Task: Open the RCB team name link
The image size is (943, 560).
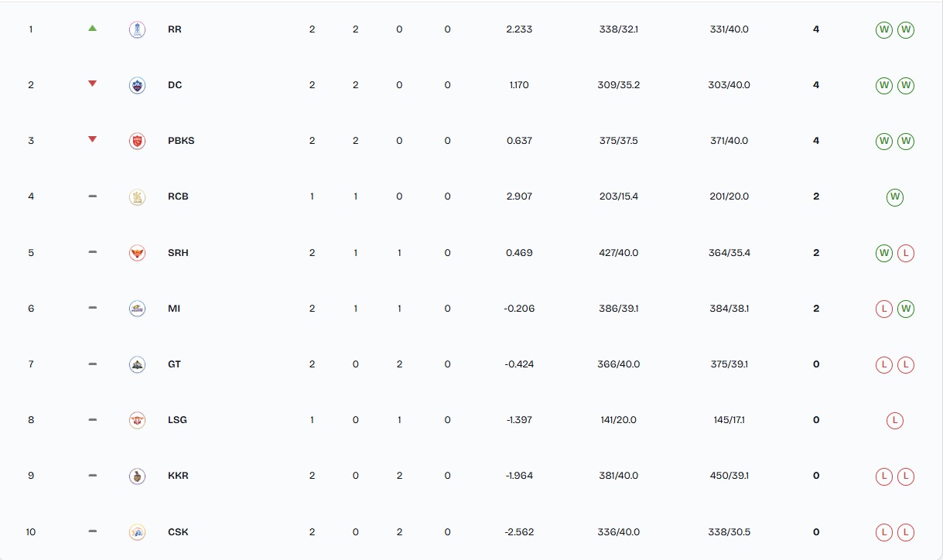Action: [178, 196]
